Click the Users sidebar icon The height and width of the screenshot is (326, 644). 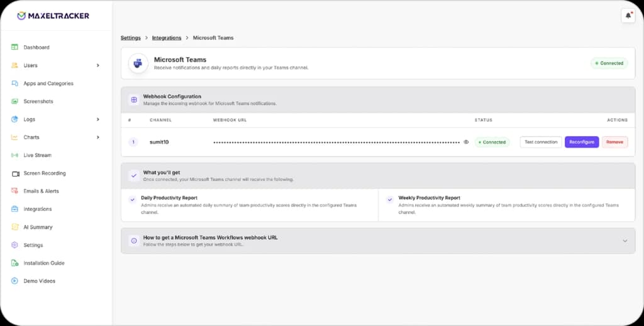(x=15, y=65)
